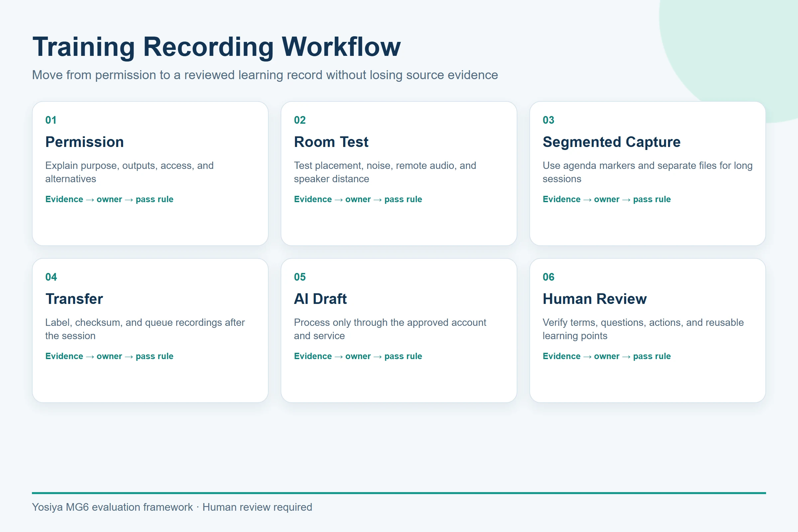This screenshot has width=798, height=532.
Task: Click step number 03
Action: pyautogui.click(x=548, y=120)
